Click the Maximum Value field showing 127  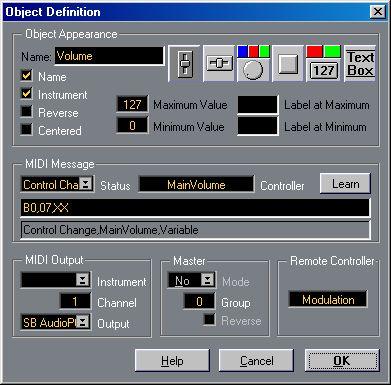click(x=132, y=105)
